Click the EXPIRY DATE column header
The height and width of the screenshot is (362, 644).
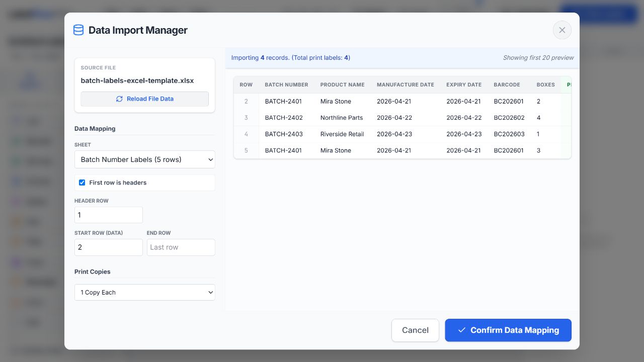[464, 84]
